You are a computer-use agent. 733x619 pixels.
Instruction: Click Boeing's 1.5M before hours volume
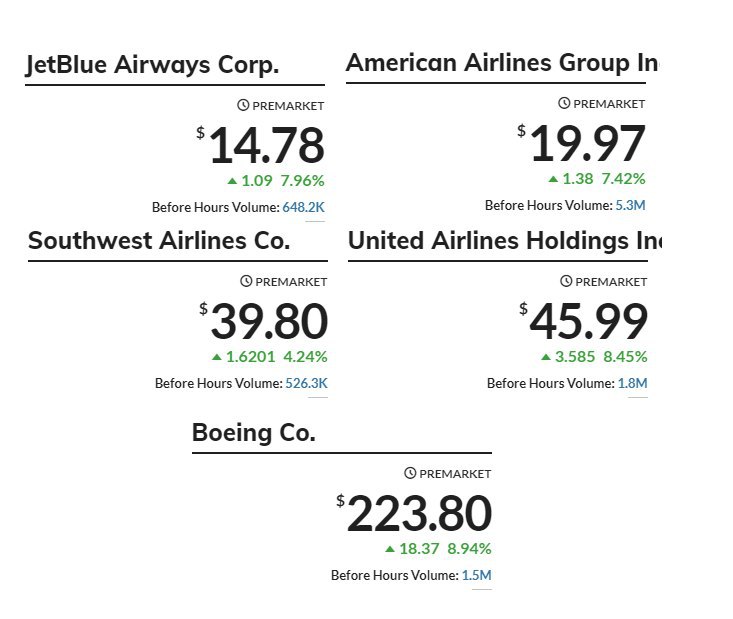coord(476,575)
